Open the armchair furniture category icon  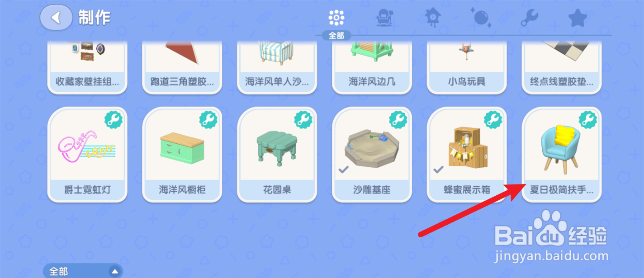384,18
